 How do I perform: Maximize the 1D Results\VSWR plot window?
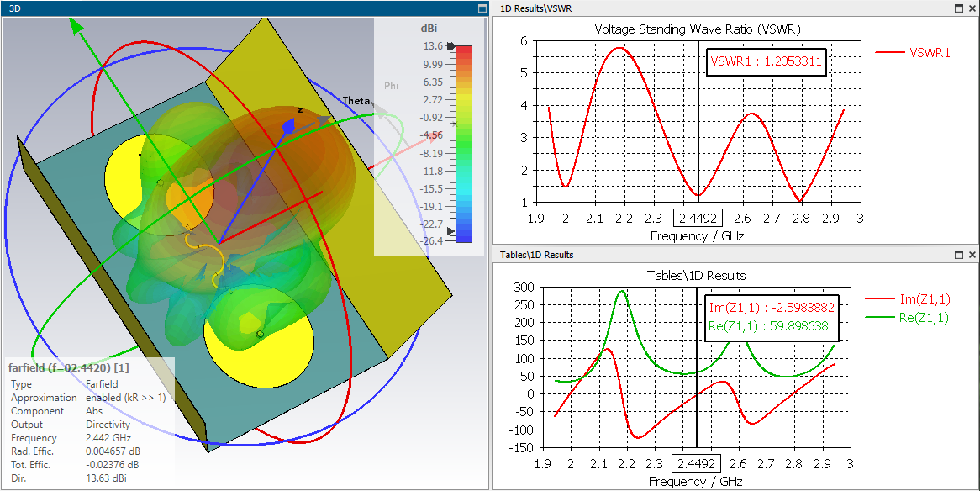(959, 8)
